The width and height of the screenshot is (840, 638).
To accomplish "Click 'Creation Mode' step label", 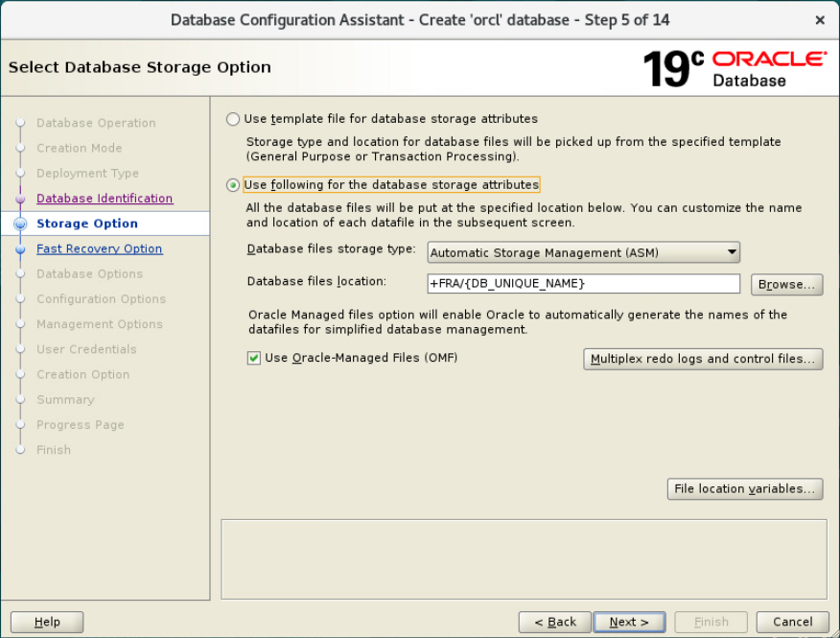I will click(80, 148).
